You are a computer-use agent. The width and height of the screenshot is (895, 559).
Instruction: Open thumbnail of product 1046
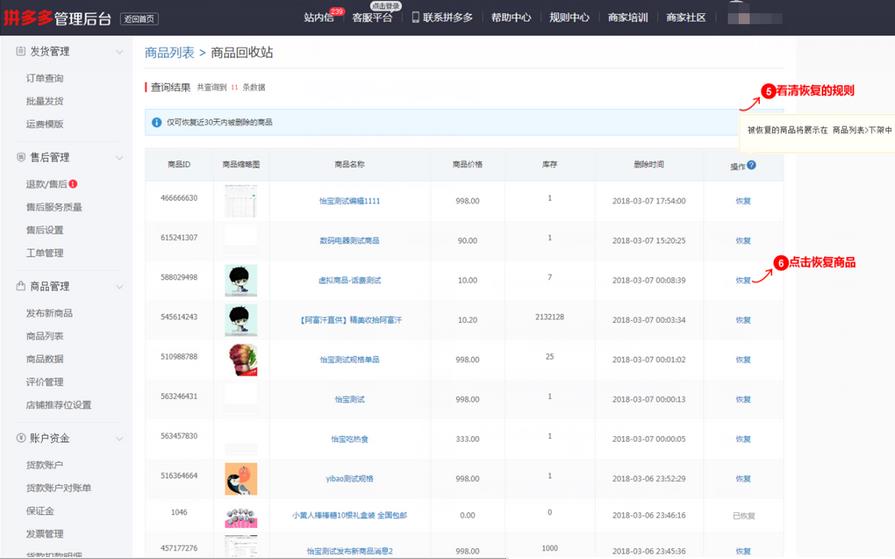click(241, 517)
